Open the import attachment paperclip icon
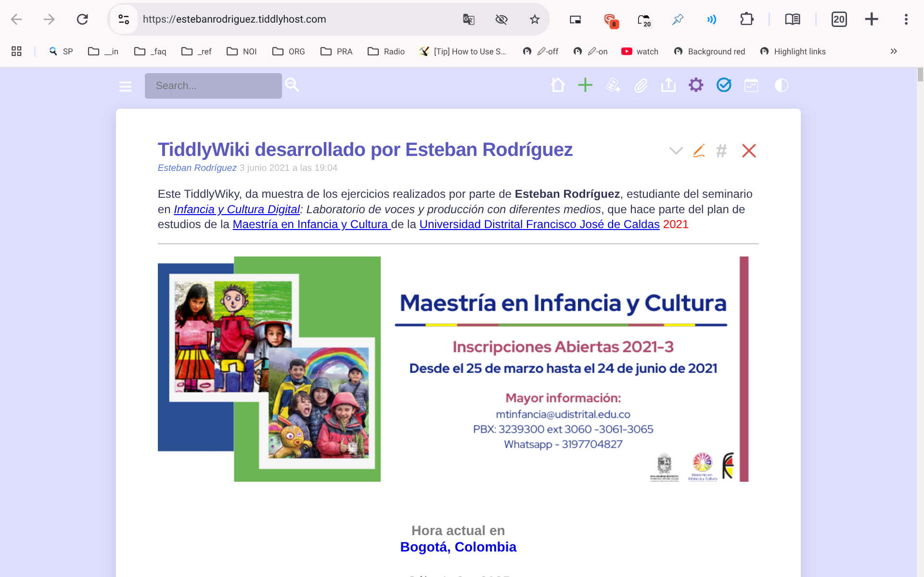Screen dimensions: 924x577 (641, 86)
